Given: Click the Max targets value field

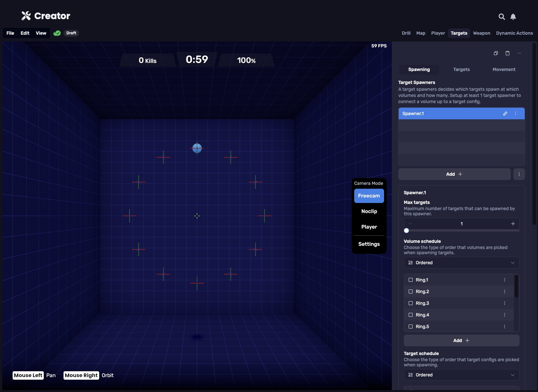Looking at the screenshot, I should (462, 224).
